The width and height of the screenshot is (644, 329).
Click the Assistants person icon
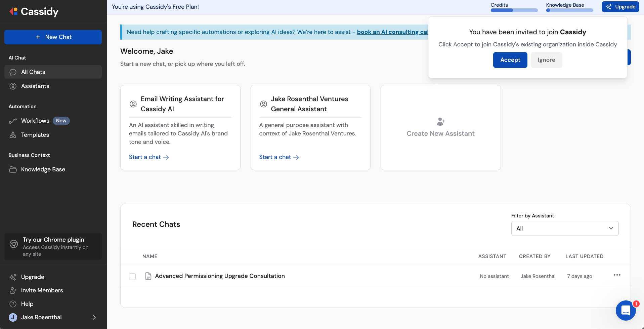pyautogui.click(x=13, y=86)
